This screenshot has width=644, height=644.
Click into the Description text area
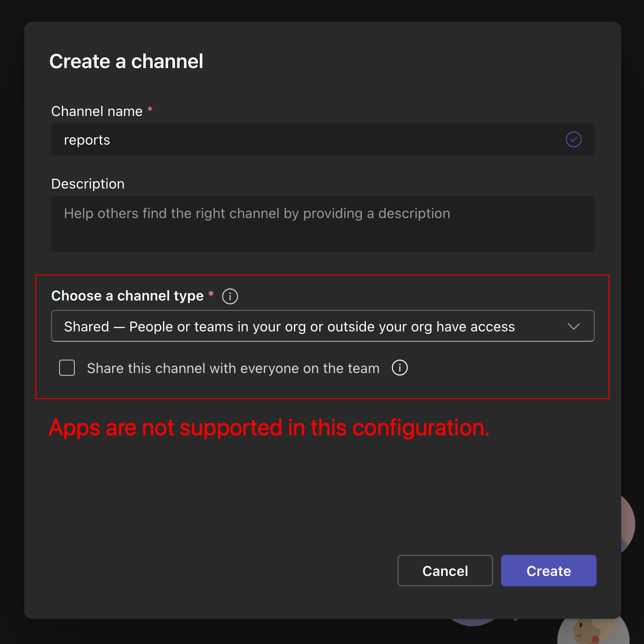click(x=322, y=224)
